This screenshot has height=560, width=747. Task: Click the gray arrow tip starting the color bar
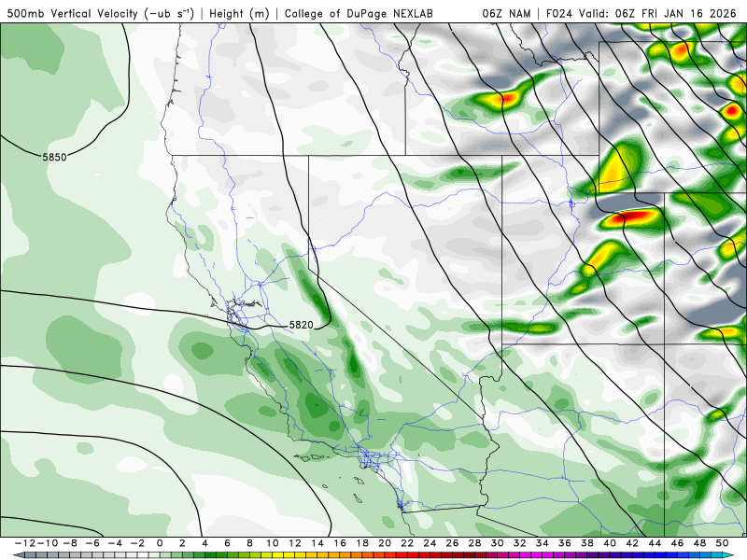click(x=18, y=555)
